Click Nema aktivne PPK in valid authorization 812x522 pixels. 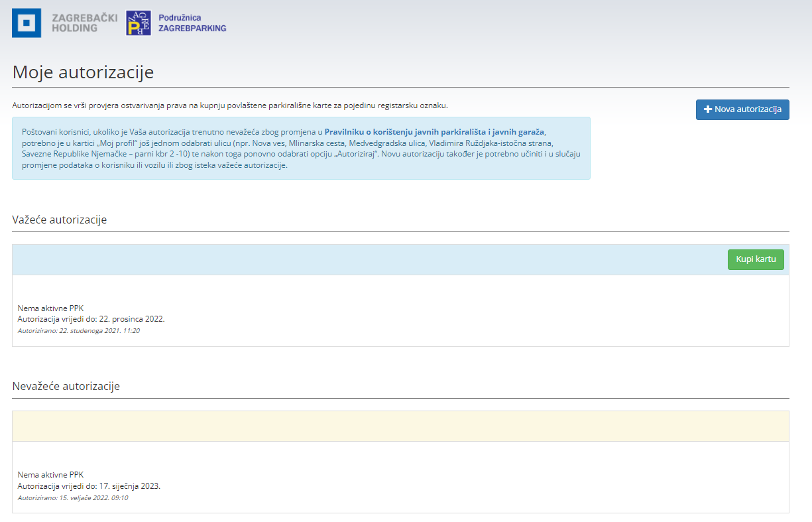click(50, 308)
